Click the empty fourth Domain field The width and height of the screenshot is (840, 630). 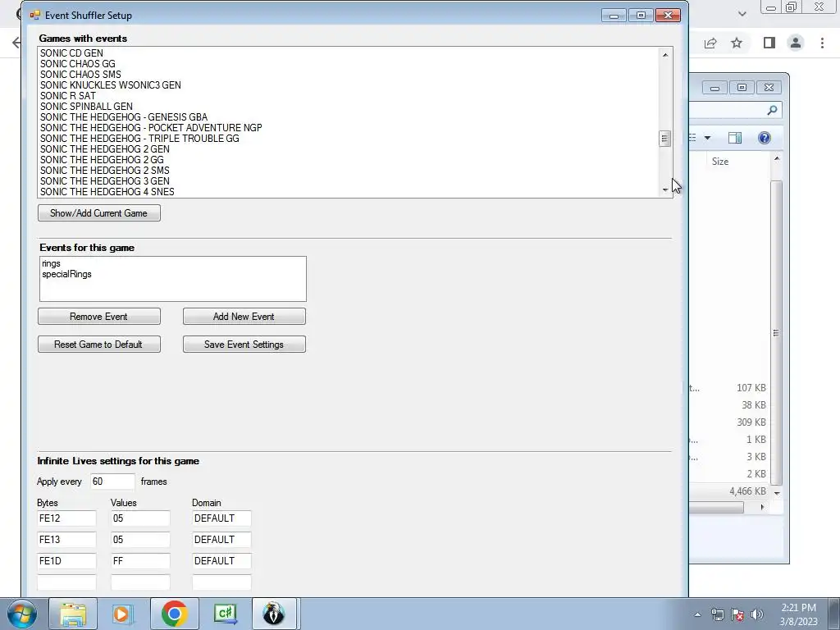(221, 582)
